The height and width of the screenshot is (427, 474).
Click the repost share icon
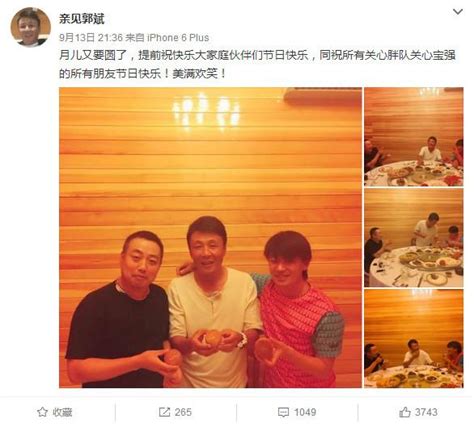164,412
